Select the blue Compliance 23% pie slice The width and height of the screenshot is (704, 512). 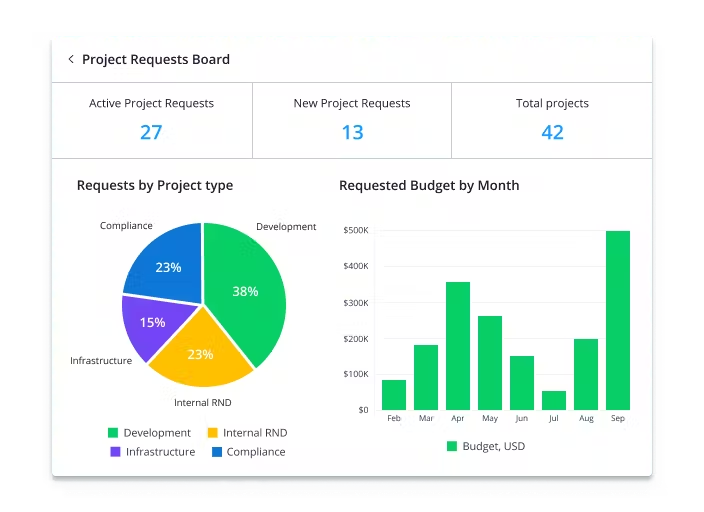167,266
